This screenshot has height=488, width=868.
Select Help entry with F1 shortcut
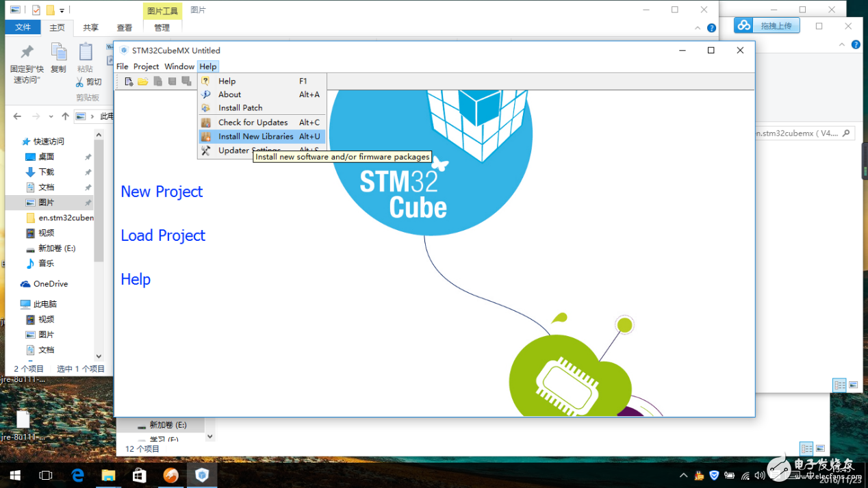[x=261, y=81]
